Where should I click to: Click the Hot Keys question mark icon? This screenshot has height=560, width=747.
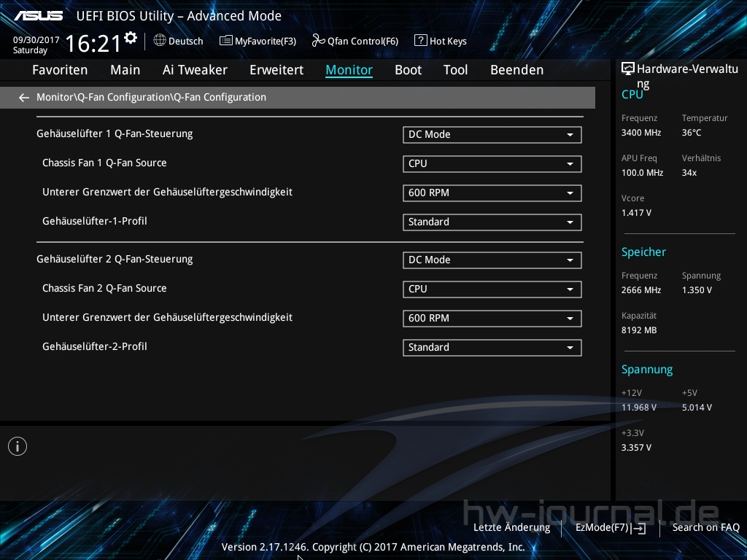tap(421, 41)
